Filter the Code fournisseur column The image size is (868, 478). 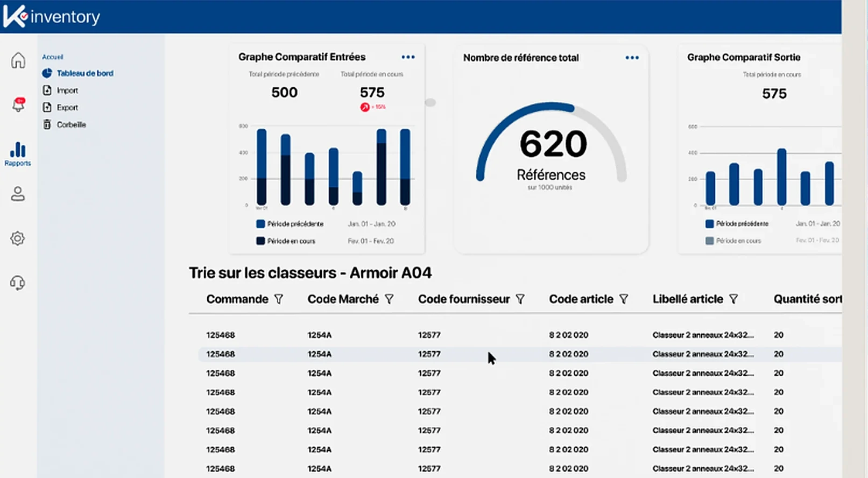point(520,299)
